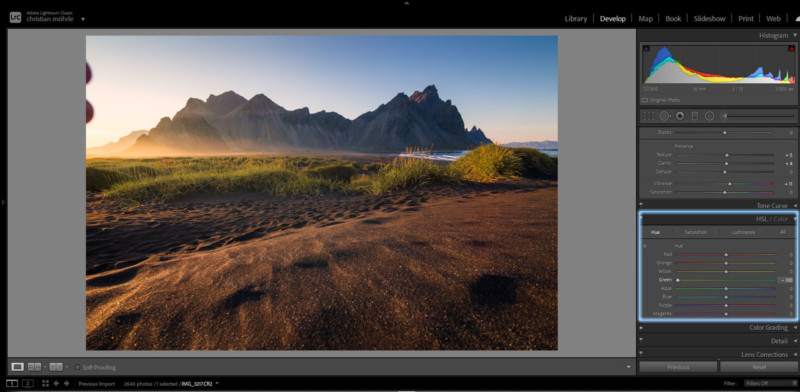
Task: Click the Green hue slider handle
Action: (678, 280)
